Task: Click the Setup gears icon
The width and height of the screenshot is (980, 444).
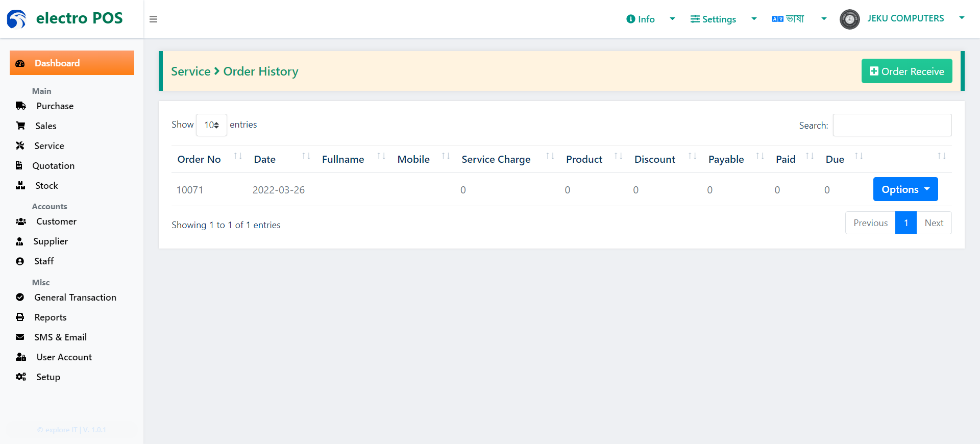Action: (21, 377)
